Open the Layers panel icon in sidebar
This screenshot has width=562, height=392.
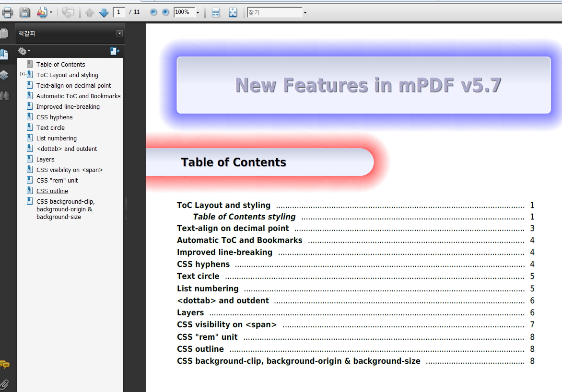point(4,75)
